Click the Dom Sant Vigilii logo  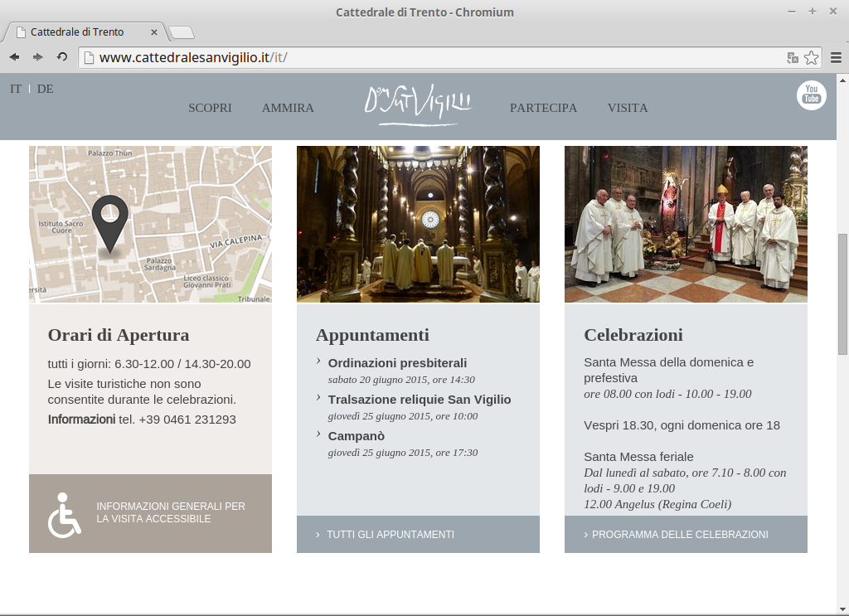(418, 106)
